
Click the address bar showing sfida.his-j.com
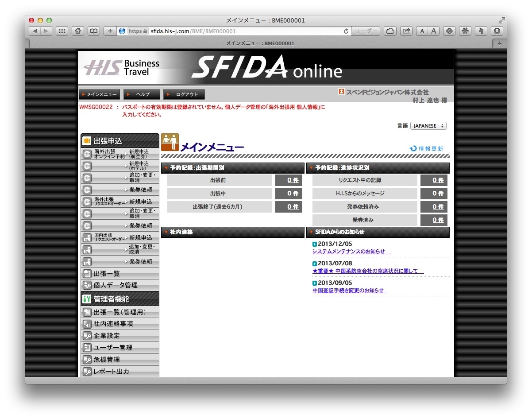pyautogui.click(x=235, y=31)
